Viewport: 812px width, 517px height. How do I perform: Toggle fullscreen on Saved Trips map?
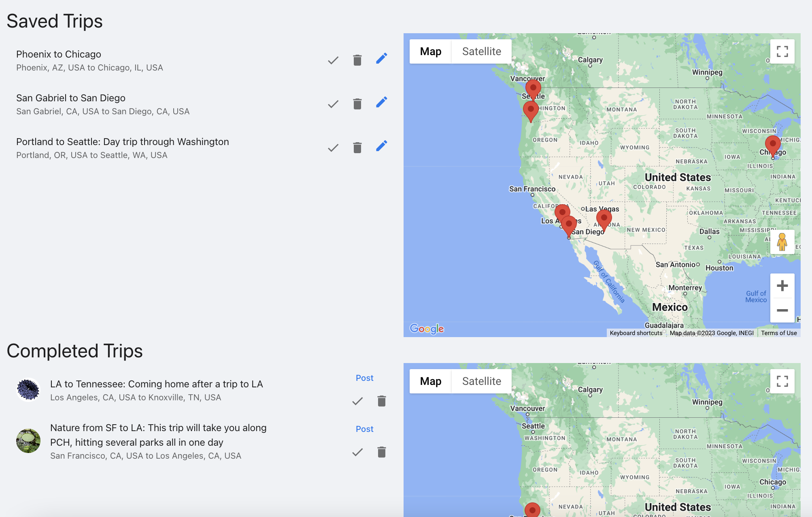(x=782, y=51)
